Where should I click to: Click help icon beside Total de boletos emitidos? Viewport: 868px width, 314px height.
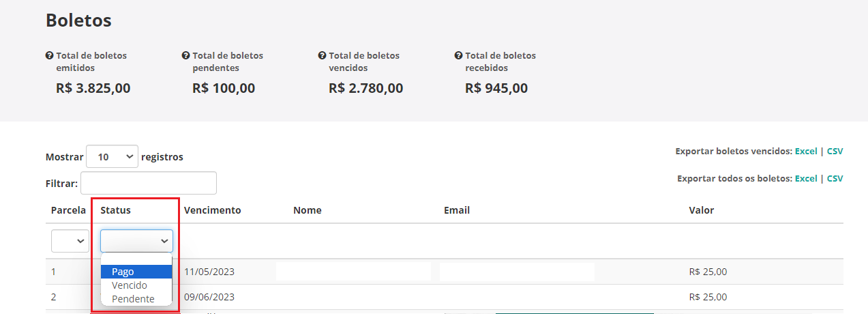(49, 55)
